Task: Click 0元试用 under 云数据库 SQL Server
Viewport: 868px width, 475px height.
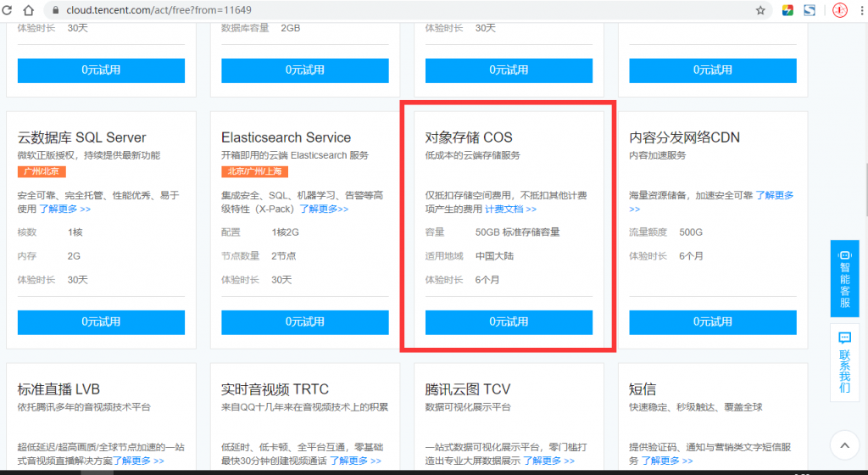Action: (102, 322)
